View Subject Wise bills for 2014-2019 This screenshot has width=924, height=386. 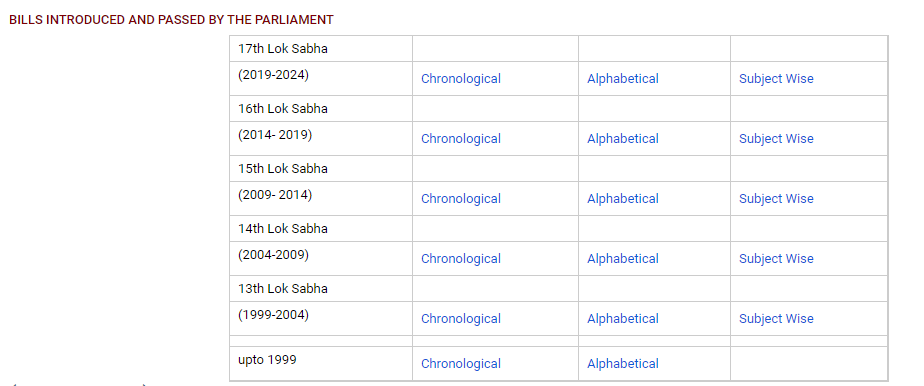[x=776, y=139]
